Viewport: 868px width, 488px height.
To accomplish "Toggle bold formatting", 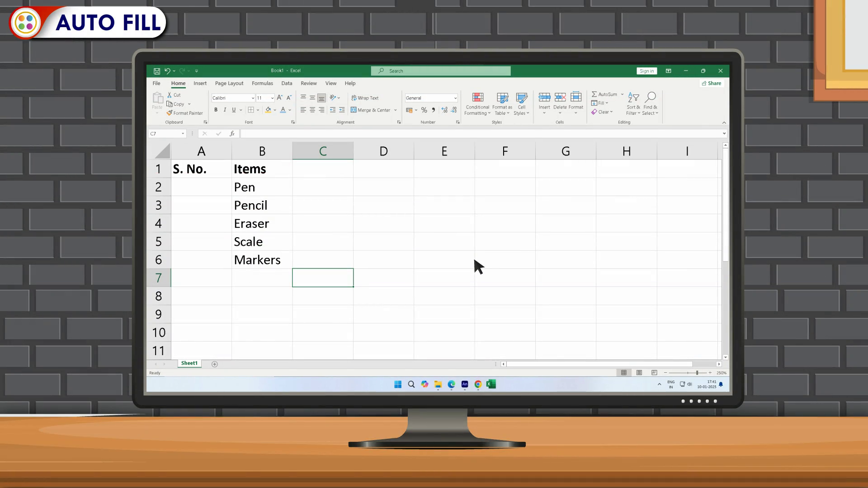I will tap(216, 110).
